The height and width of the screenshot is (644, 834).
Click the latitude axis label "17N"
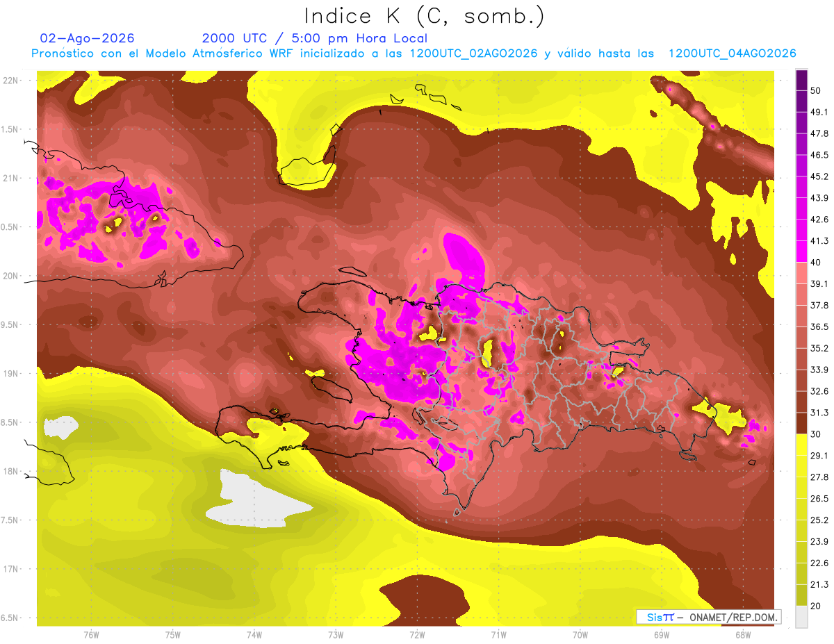(10, 569)
